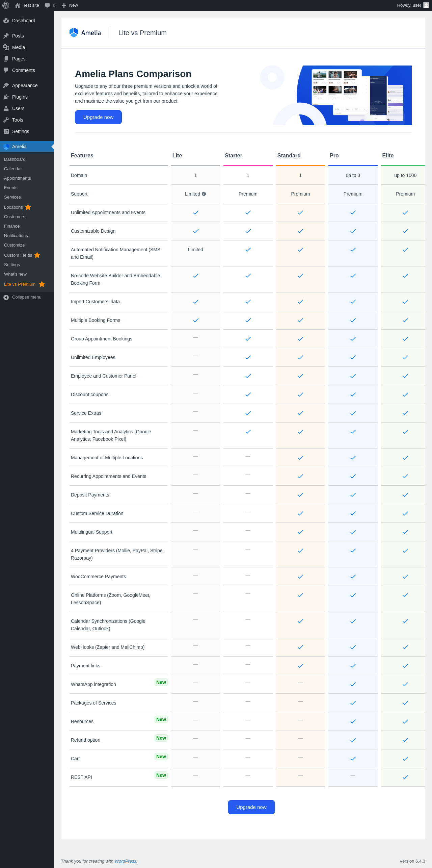Go to Amelia Appointments submenu
This screenshot has height=868, width=432.
click(17, 178)
